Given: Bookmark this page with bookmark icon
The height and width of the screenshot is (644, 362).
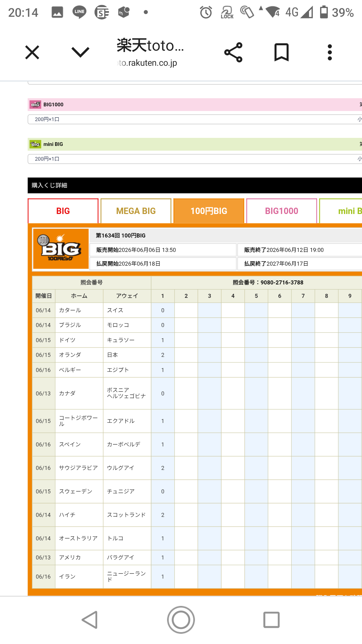Looking at the screenshot, I should (282, 52).
